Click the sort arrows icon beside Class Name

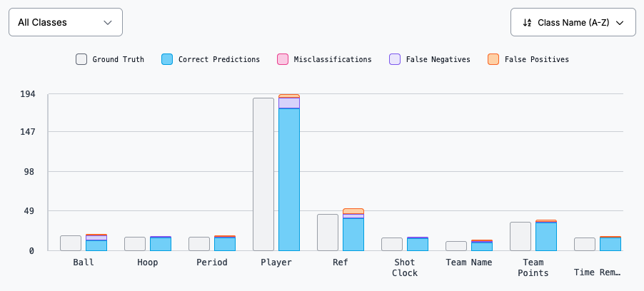(527, 22)
